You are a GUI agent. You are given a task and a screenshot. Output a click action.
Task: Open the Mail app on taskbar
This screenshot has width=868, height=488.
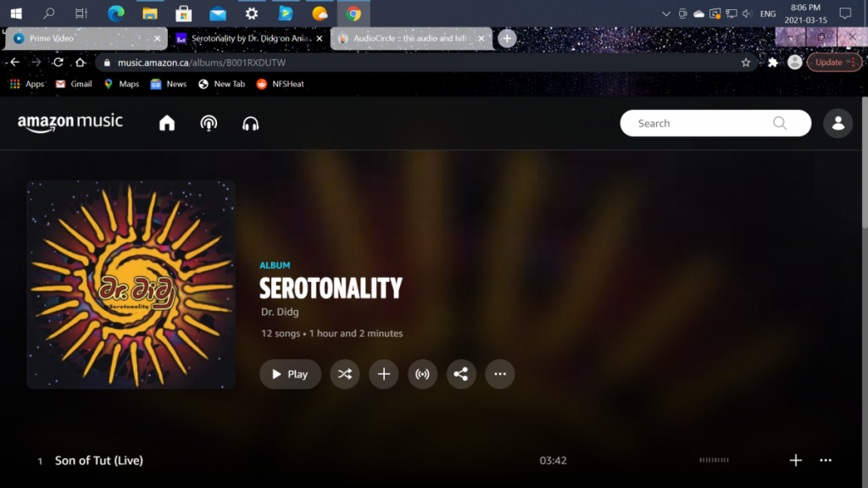[x=218, y=14]
